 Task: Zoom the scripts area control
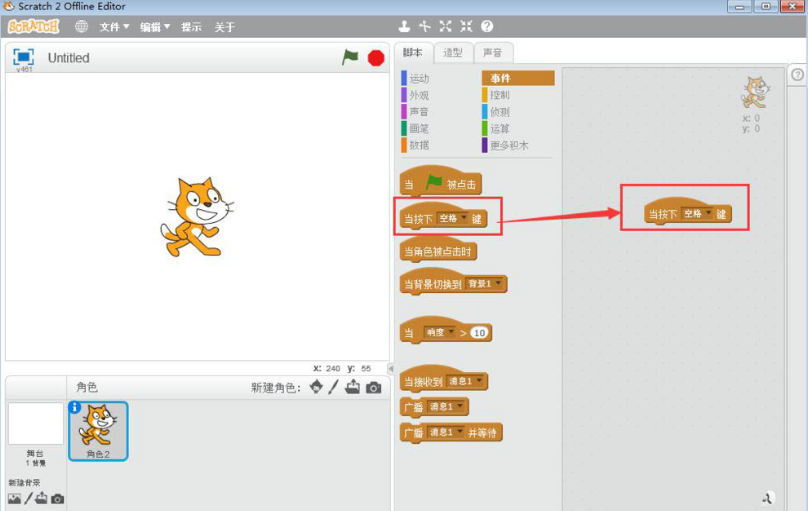pyautogui.click(x=767, y=498)
